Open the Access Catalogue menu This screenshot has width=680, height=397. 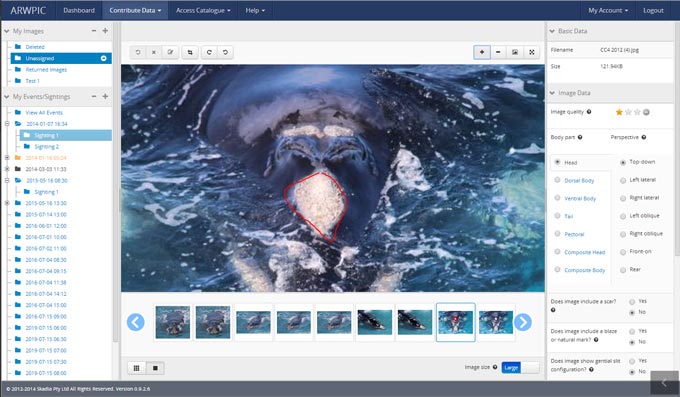click(203, 10)
